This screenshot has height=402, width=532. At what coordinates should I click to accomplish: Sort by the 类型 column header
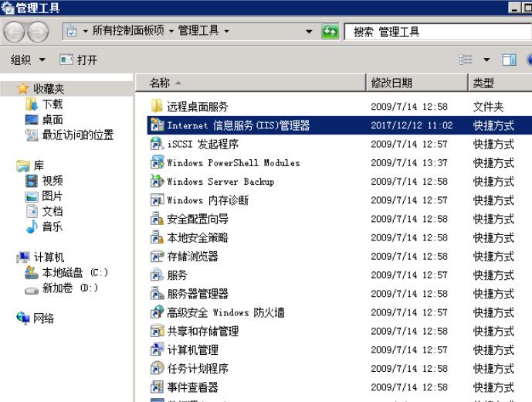(500, 83)
